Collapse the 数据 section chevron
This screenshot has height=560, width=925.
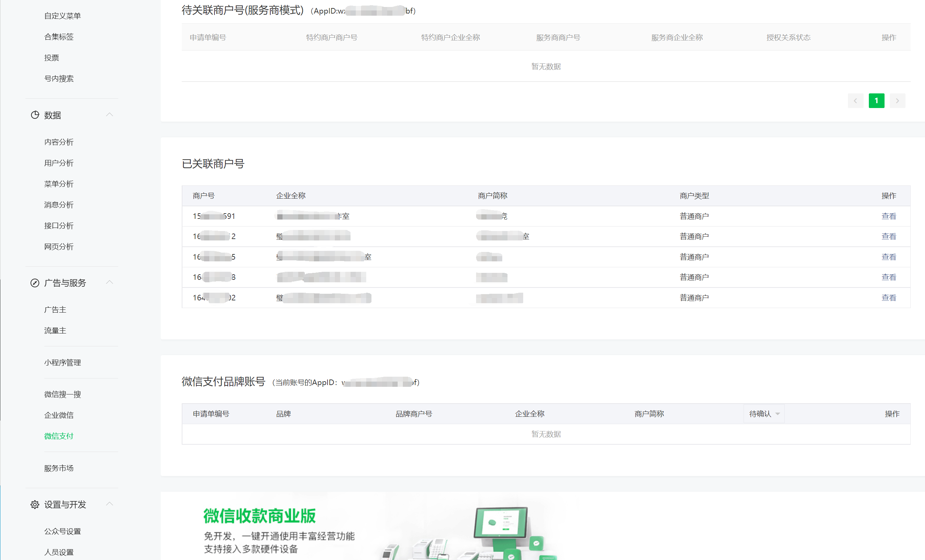coord(109,115)
